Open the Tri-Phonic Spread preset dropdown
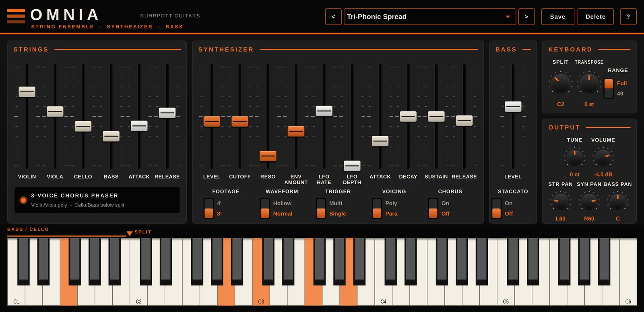644x312 pixels. point(430,17)
